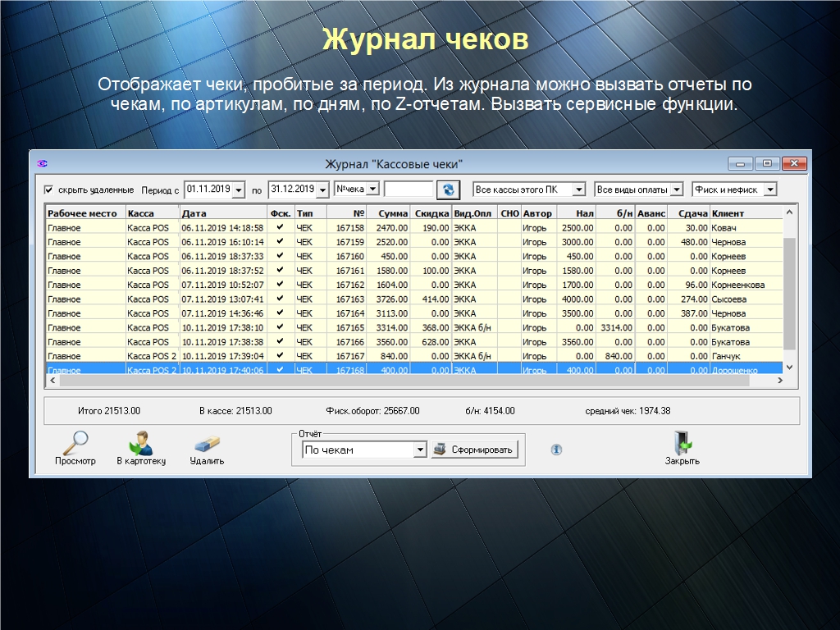Toggle Фск. checkmark for receipt 167165

click(281, 327)
